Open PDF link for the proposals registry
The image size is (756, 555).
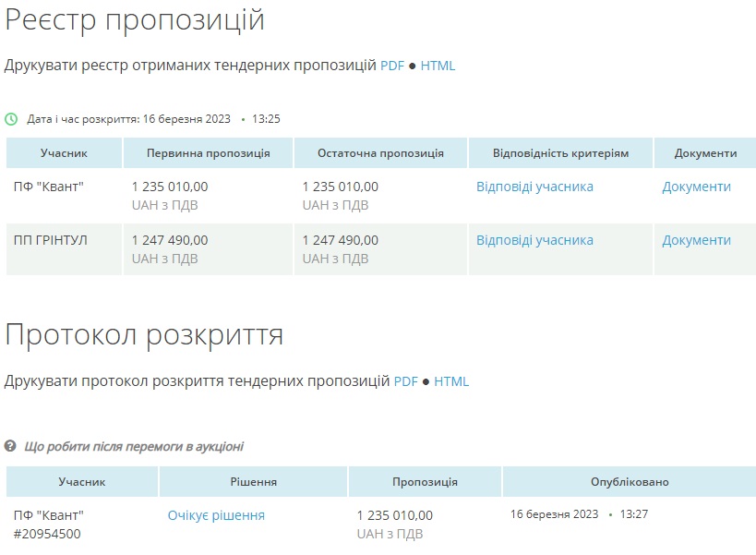coord(392,66)
